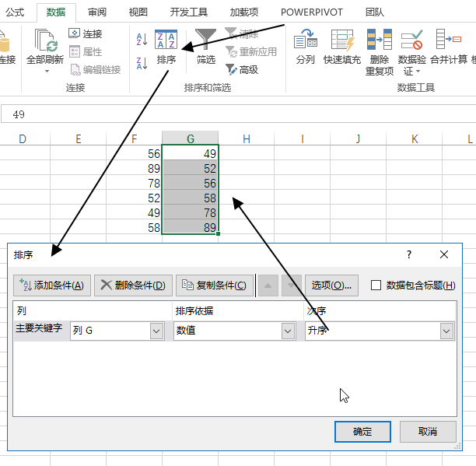Expand the sort-on '数值' dropdown
The height and width of the screenshot is (466, 476).
tap(286, 331)
